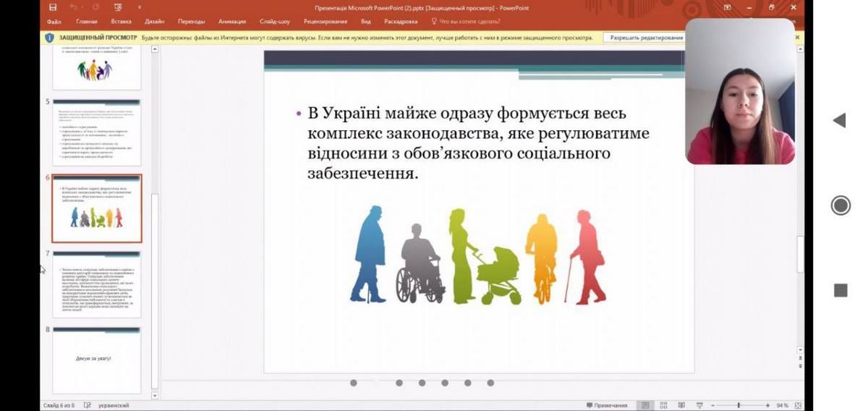Screen dimensions: 868x411
Task: Start slideshow from beginning via quick access icon
Action: coord(118,7)
